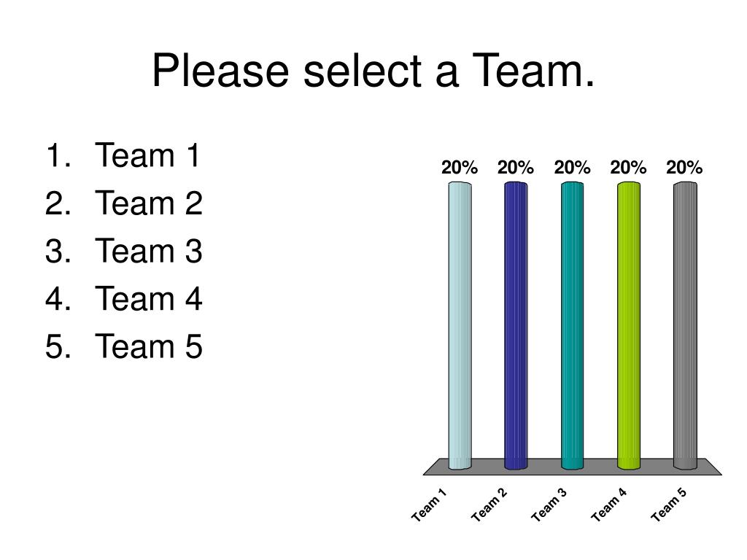Click the 20% label above dark blue bar
Viewport: 747px width, 560px height.
click(516, 168)
